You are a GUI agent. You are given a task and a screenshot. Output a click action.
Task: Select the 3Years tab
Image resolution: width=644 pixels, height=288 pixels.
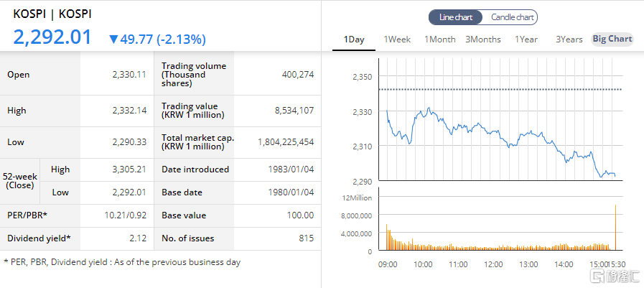[569, 40]
